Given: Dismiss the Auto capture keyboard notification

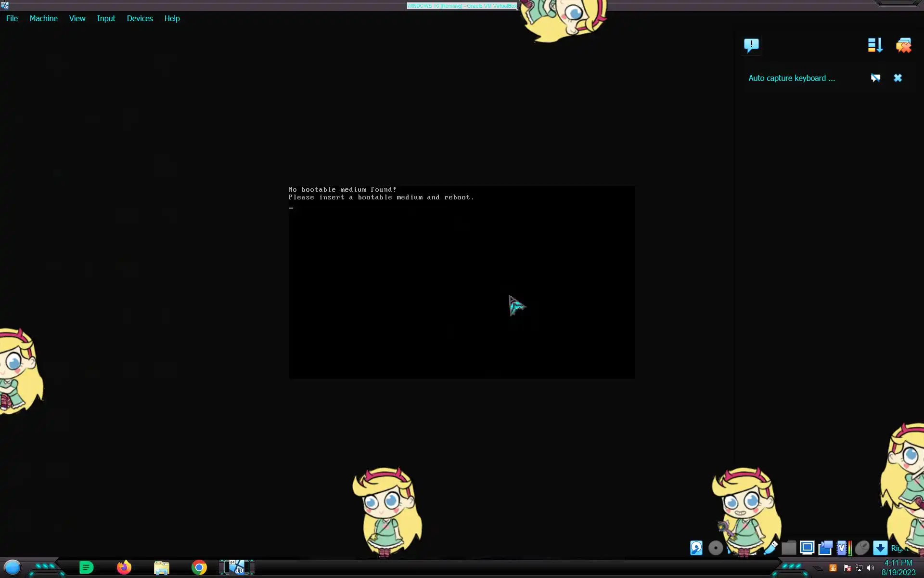Looking at the screenshot, I should (898, 78).
